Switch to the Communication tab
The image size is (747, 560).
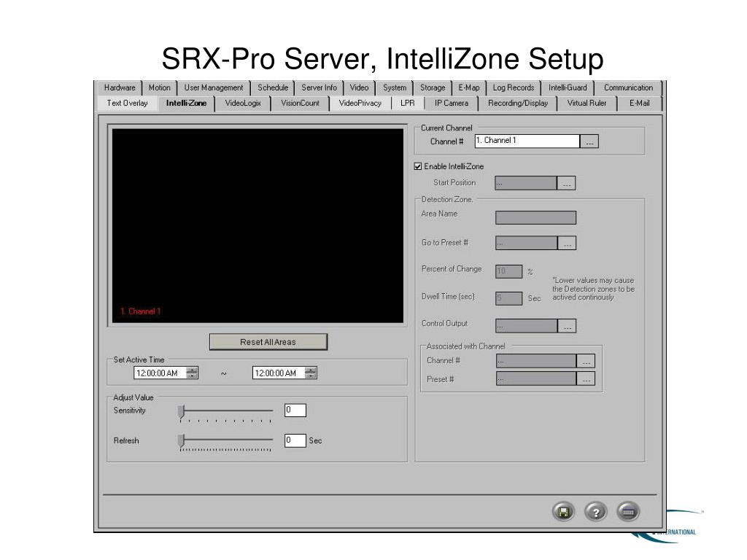pos(628,87)
